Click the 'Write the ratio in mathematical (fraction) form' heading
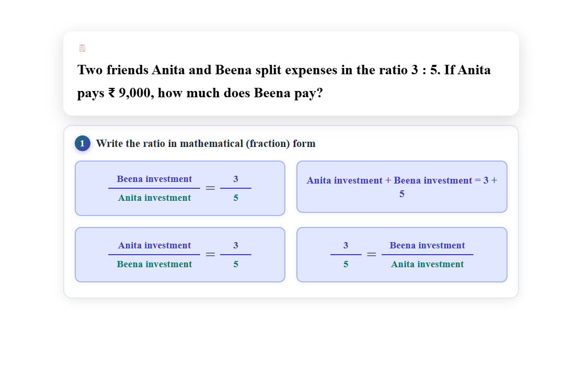 point(205,143)
